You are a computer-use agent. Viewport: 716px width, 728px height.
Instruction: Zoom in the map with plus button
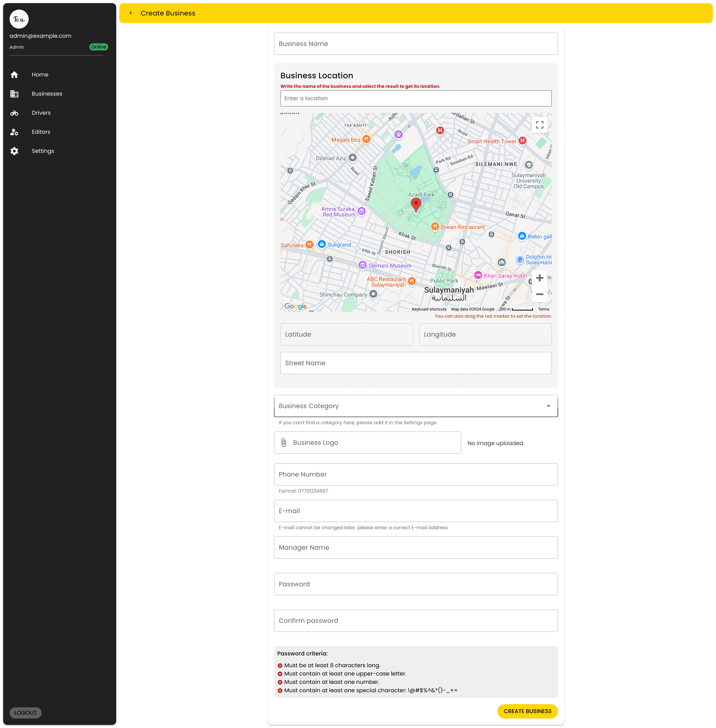pos(539,278)
